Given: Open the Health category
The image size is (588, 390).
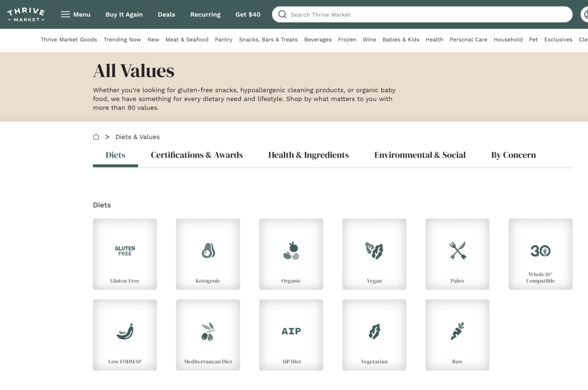Looking at the screenshot, I should pos(434,40).
